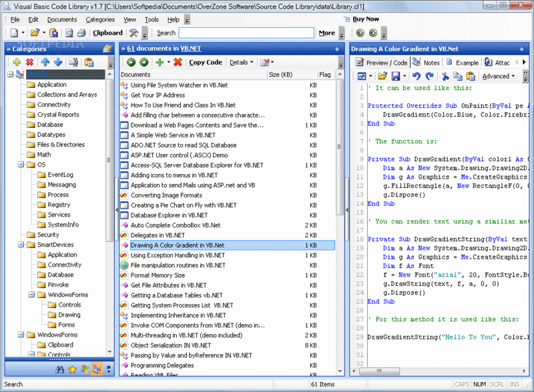Image resolution: width=534 pixels, height=392 pixels.
Task: Click the code editor horizontal scrollbar thumb
Action: click(x=379, y=371)
